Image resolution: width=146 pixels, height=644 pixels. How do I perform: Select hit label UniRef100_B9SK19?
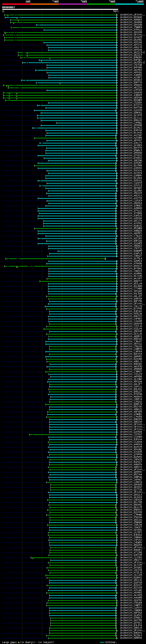[131, 266]
